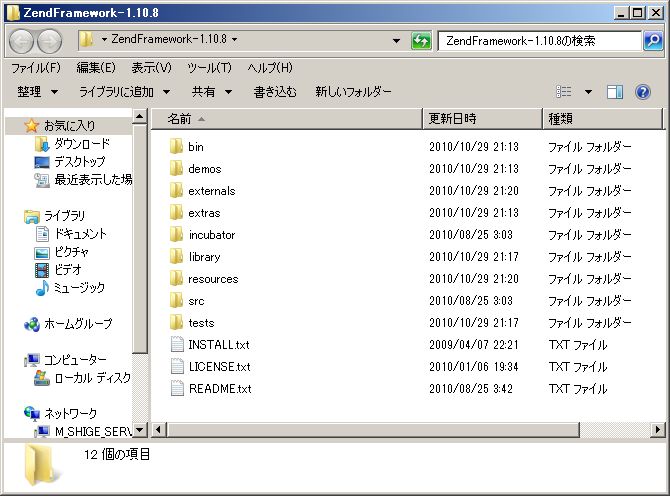Select the extras folder icon

(x=176, y=212)
